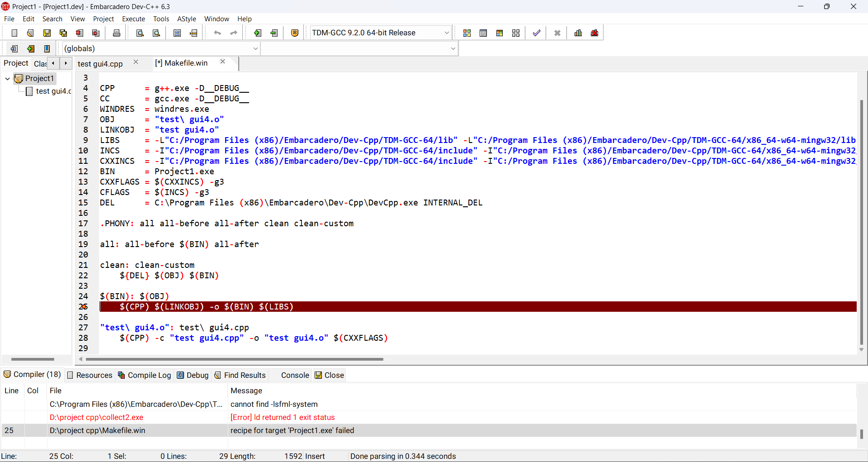Image resolution: width=868 pixels, height=462 pixels.
Task: Open the Console panel
Action: pyautogui.click(x=295, y=375)
